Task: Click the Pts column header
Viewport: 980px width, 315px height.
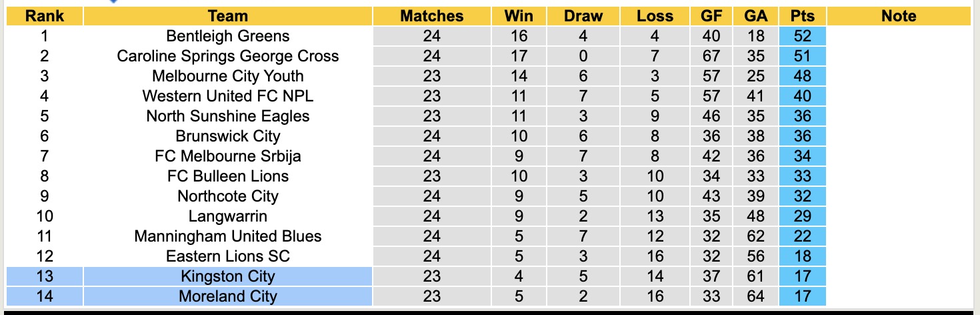Action: pyautogui.click(x=802, y=16)
